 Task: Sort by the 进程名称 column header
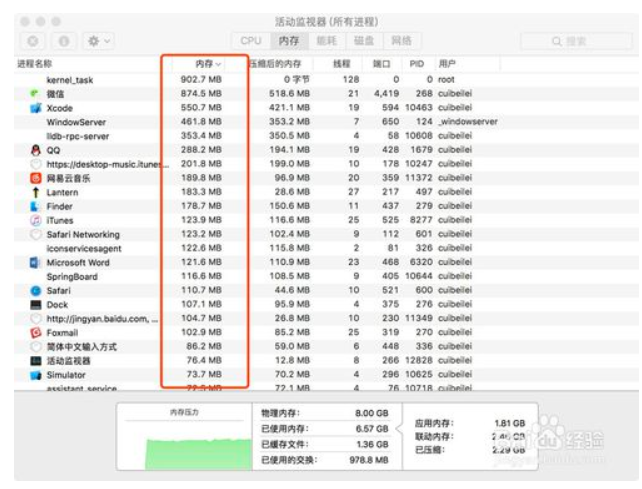[34, 63]
